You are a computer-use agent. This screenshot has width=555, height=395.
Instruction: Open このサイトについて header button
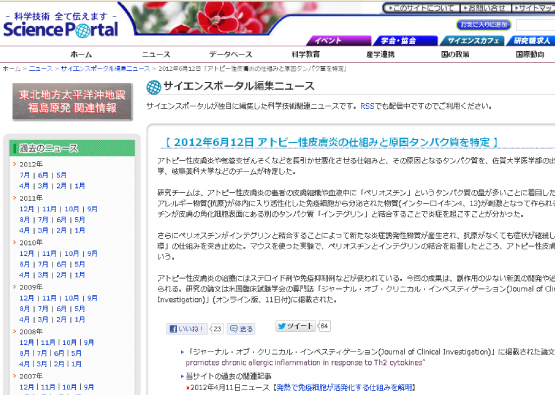tap(422, 8)
